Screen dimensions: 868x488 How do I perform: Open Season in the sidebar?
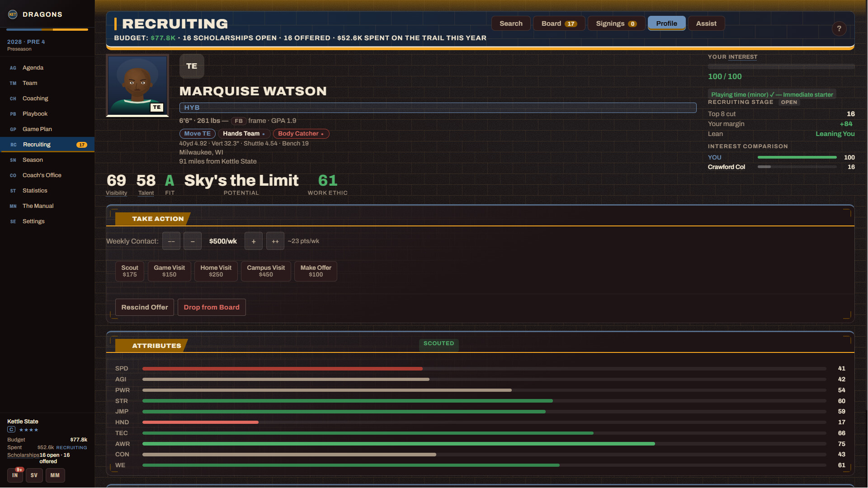point(47,160)
